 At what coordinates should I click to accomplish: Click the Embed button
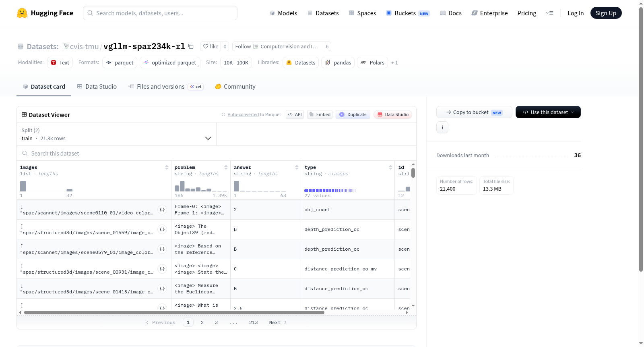[320, 114]
